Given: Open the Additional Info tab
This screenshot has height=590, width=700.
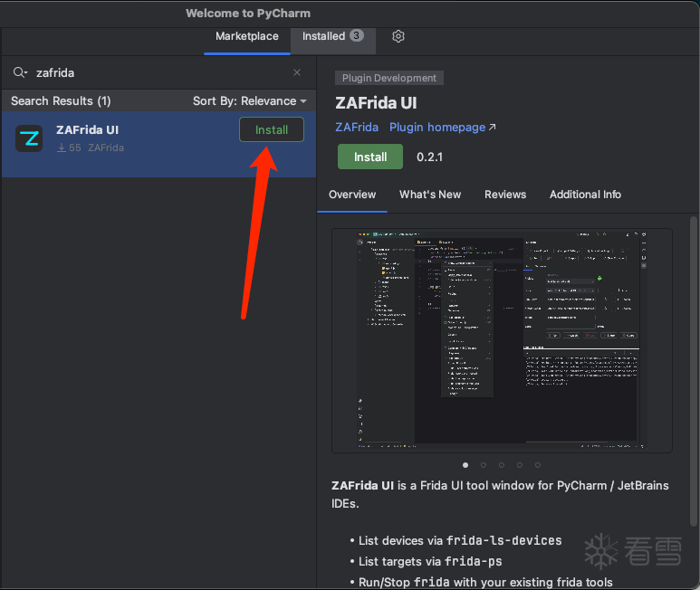Looking at the screenshot, I should 585,195.
